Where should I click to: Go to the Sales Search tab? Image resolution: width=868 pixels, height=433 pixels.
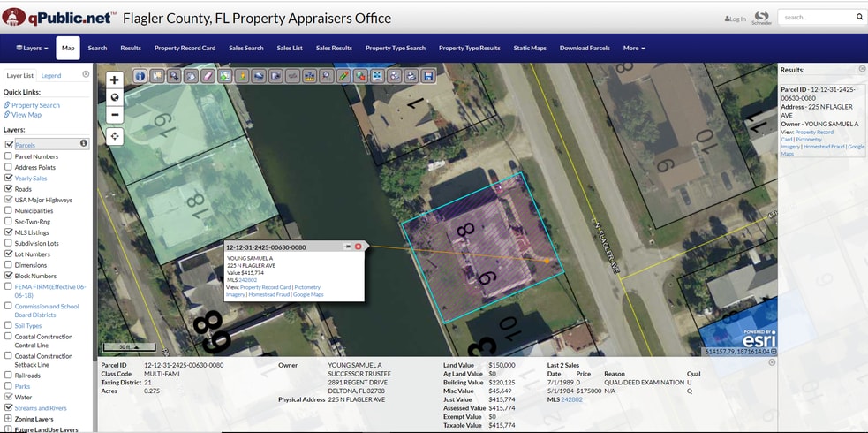pos(245,48)
